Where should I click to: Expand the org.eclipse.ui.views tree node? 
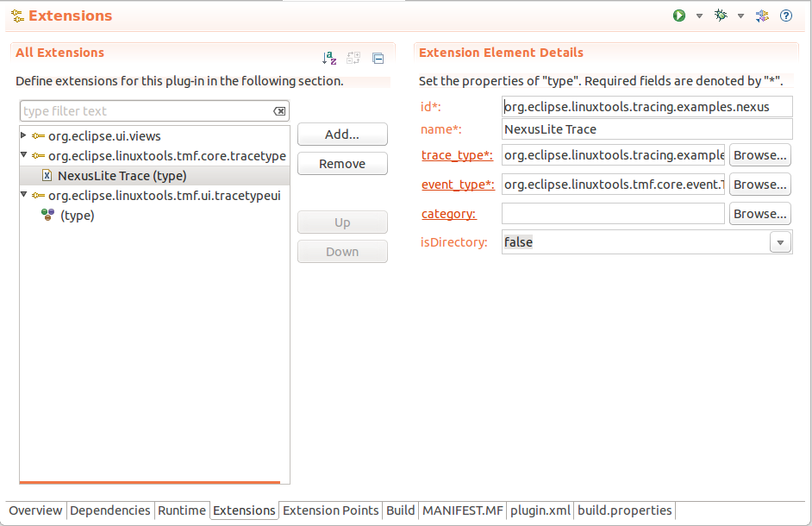pos(24,135)
